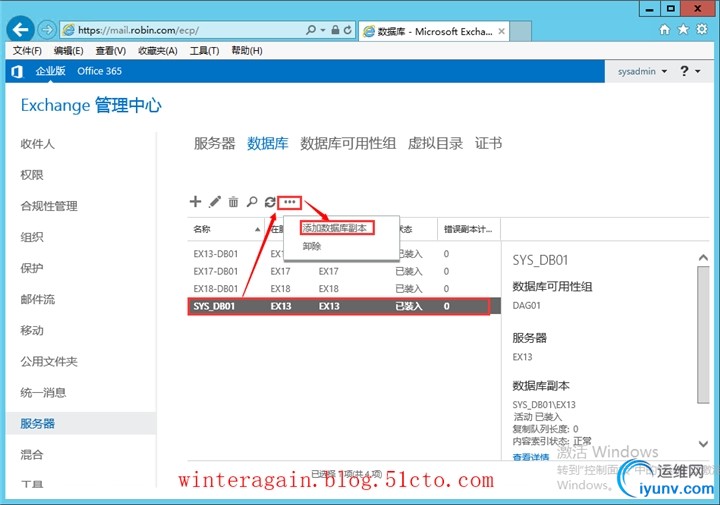
Task: Choose 卸除 from the menu
Action: tap(312, 246)
